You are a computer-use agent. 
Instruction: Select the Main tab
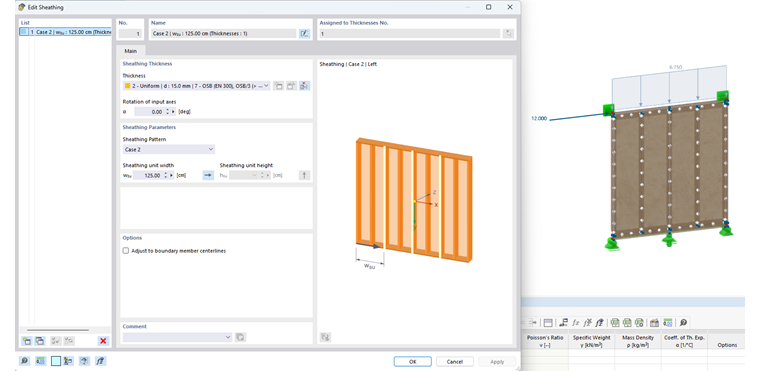pyautogui.click(x=131, y=51)
